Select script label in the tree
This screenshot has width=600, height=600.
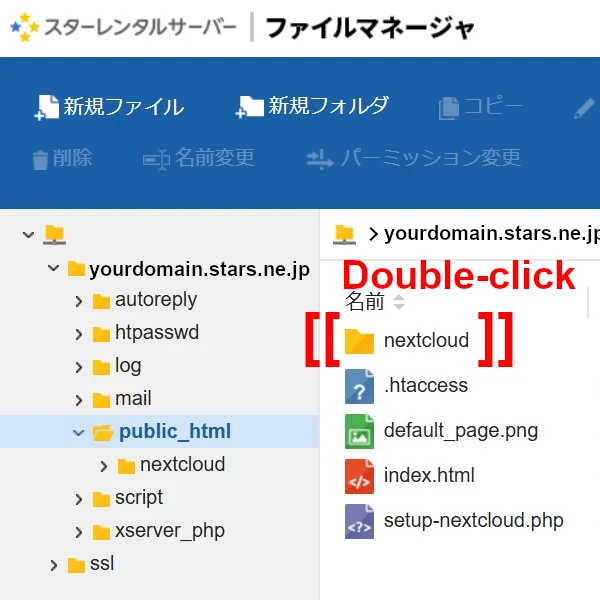click(139, 498)
